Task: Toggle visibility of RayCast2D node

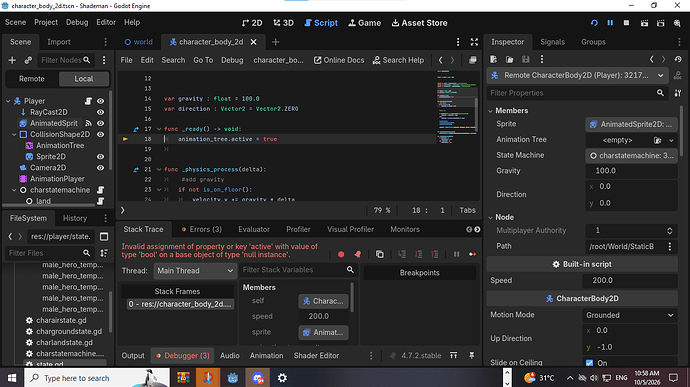Action: [100, 112]
